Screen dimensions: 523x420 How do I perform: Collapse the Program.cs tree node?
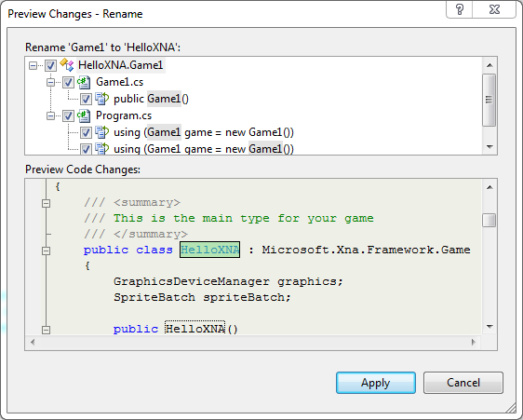[50, 115]
